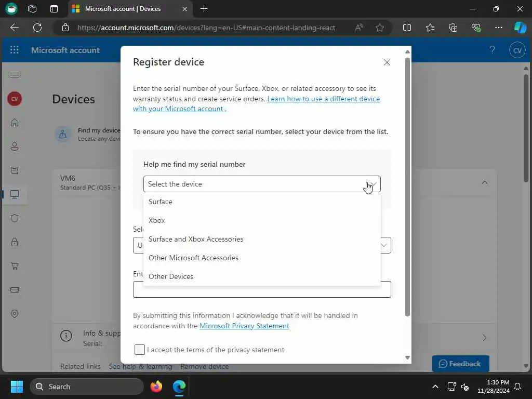Image resolution: width=532 pixels, height=399 pixels.
Task: Close the Register device dialog
Action: point(387,62)
